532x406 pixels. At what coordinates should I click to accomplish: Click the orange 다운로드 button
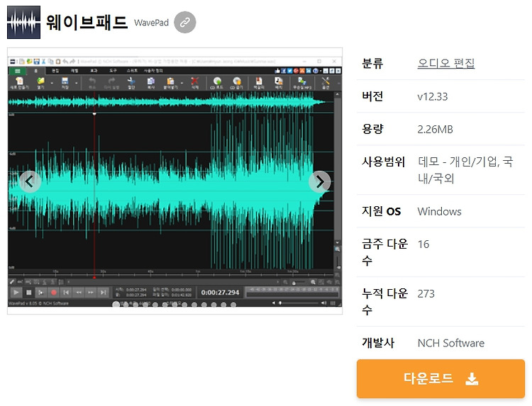coord(440,378)
